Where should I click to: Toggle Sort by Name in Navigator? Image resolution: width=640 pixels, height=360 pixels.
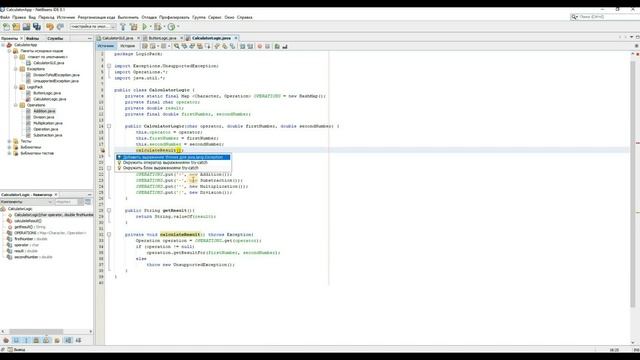point(68,340)
